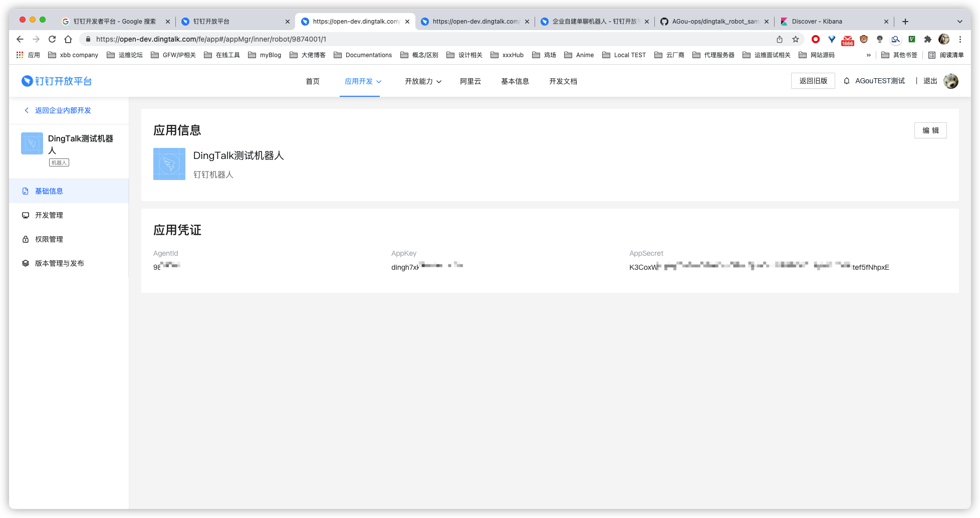Open the 其他书签 bookmark folder
Image resolution: width=980 pixels, height=518 pixels.
[x=899, y=55]
